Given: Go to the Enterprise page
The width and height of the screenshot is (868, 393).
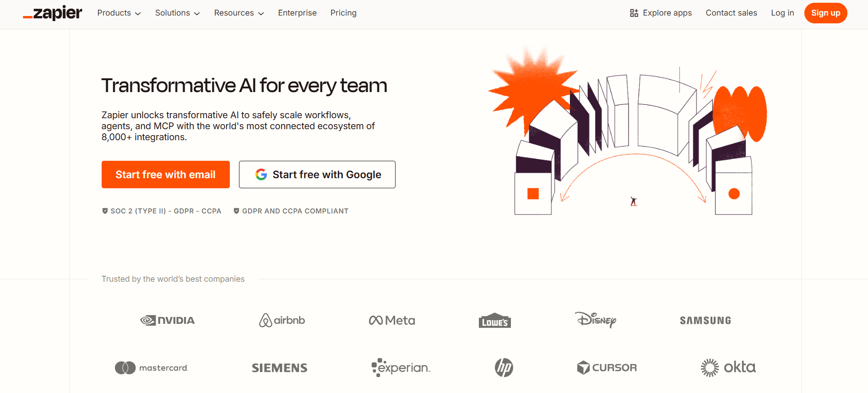Looking at the screenshot, I should (297, 13).
